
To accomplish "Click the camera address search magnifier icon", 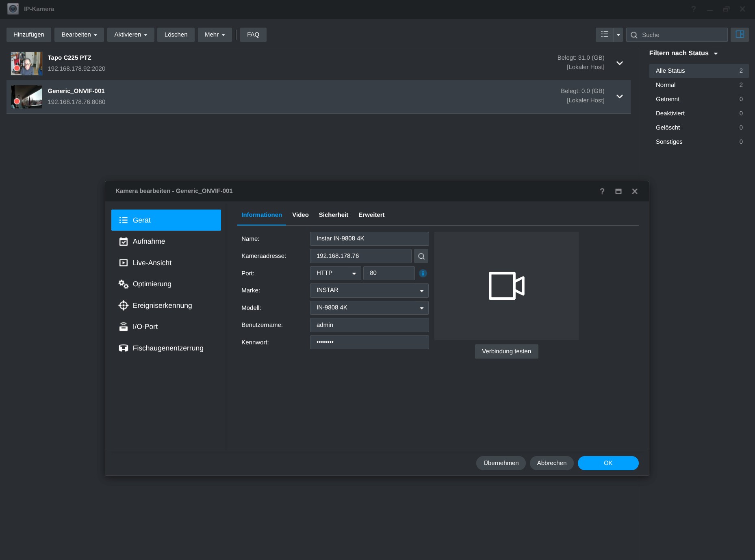I will click(x=421, y=256).
